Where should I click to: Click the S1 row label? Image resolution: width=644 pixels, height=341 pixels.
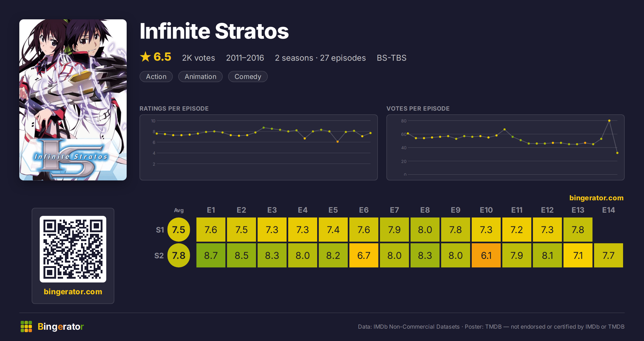click(x=160, y=230)
